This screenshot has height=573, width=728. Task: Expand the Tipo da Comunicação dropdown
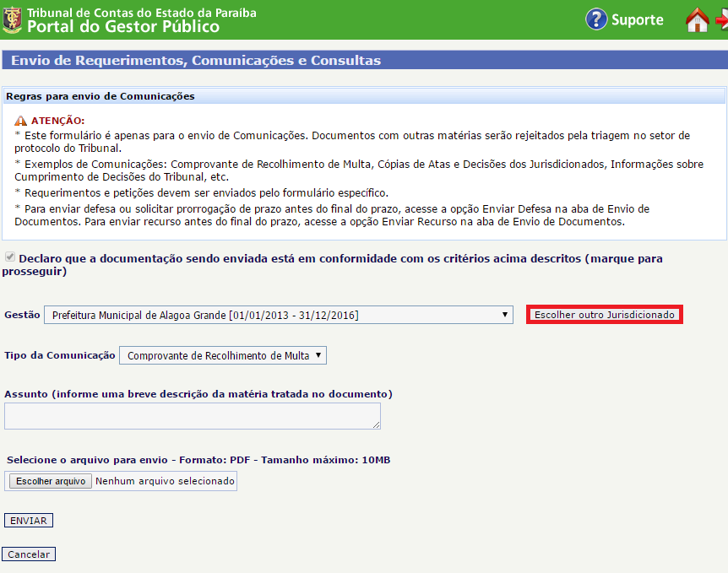pos(223,355)
